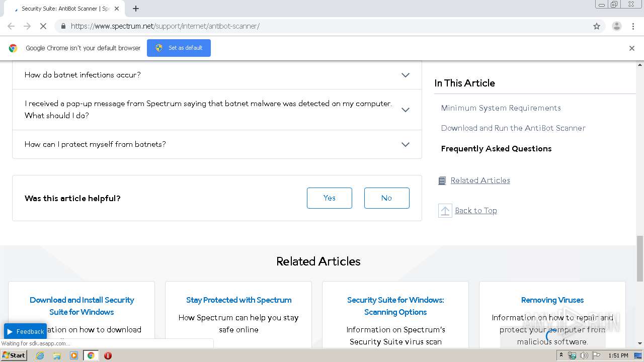Dismiss the default browser notification bar

632,48
